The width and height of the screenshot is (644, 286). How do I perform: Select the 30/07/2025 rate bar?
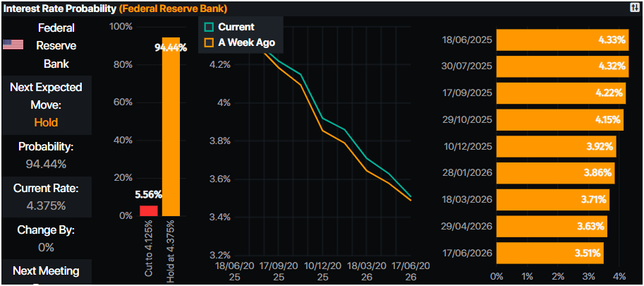[562, 66]
